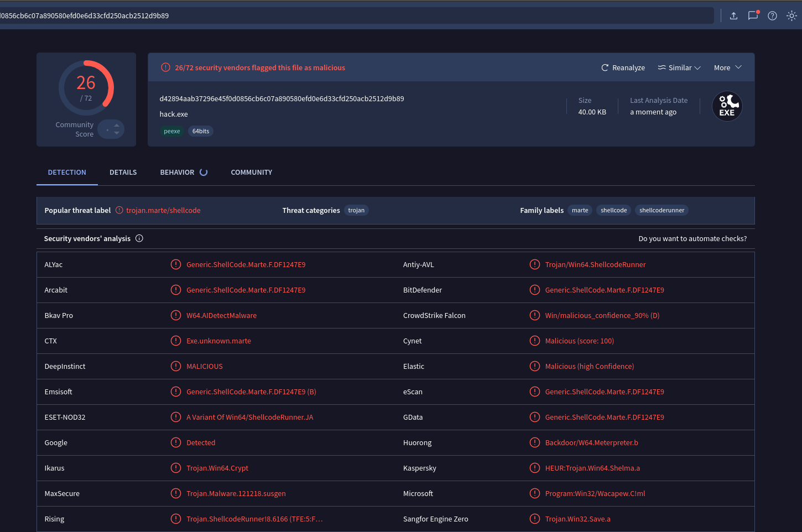The width and height of the screenshot is (802, 532).
Task: Open the help question mark icon
Action: pyautogui.click(x=773, y=15)
